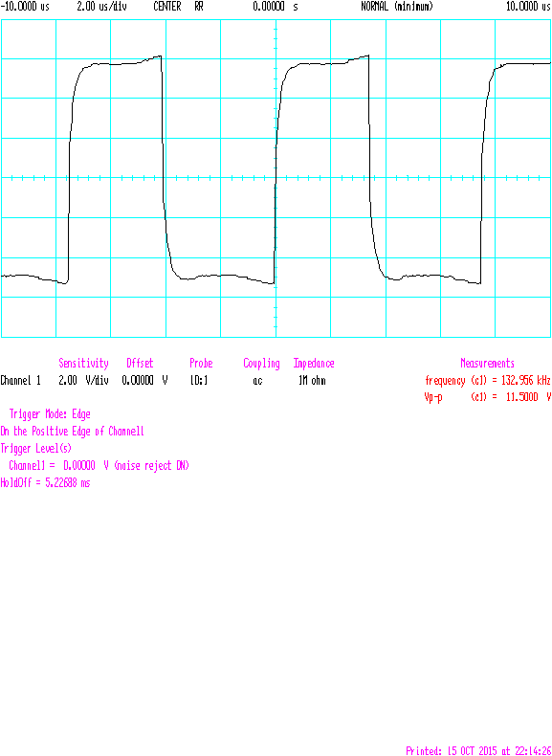Click the Impedance column header
Screen dimensions: 552x756
click(314, 364)
